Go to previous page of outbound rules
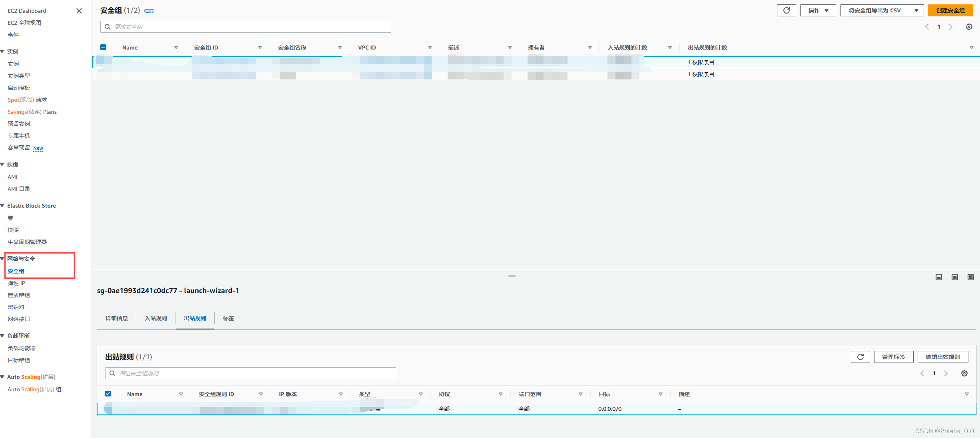Screen dimensions: 980x438 [922, 373]
